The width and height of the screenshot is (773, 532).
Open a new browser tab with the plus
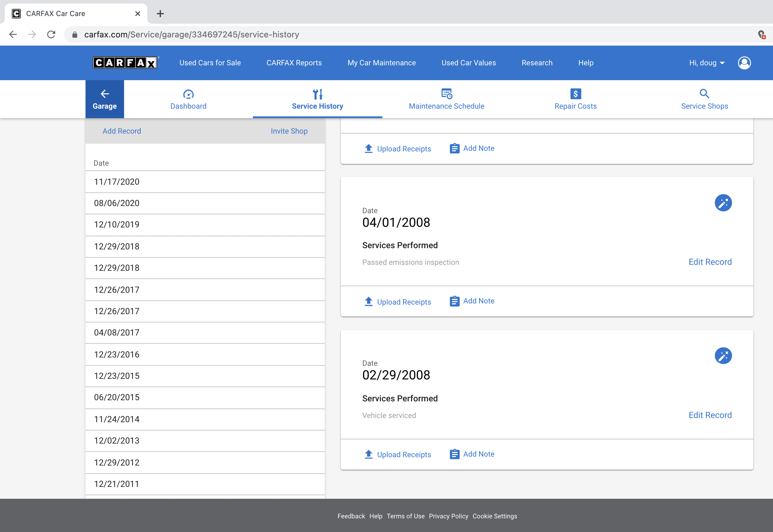click(160, 14)
